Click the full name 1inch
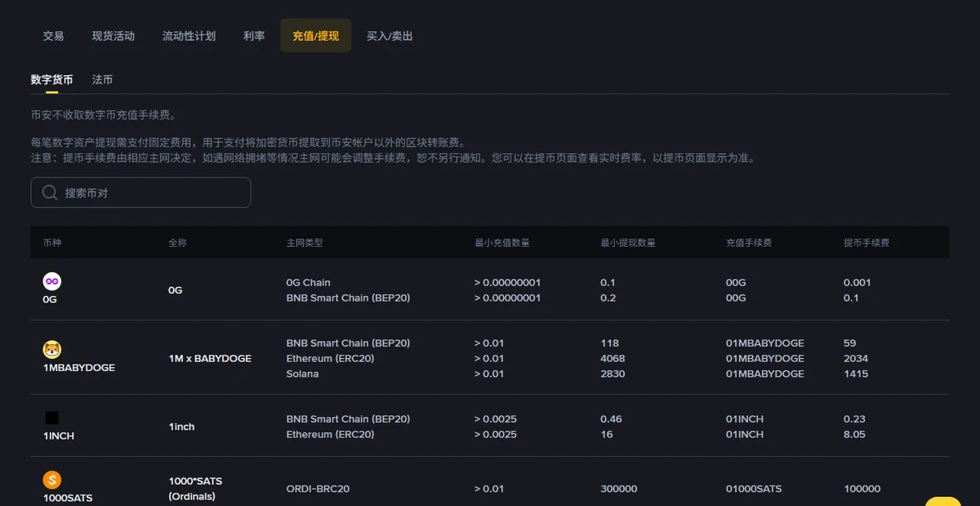The height and width of the screenshot is (506, 980). click(x=181, y=427)
